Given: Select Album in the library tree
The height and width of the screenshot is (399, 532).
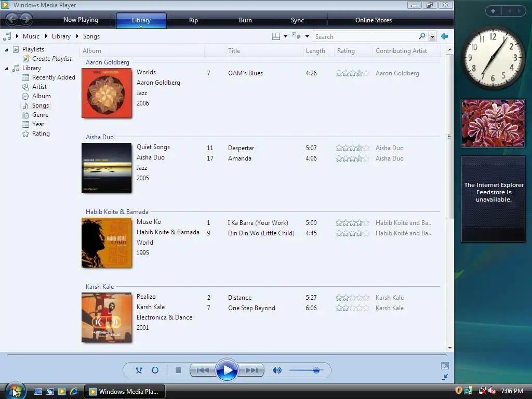Looking at the screenshot, I should click(41, 96).
